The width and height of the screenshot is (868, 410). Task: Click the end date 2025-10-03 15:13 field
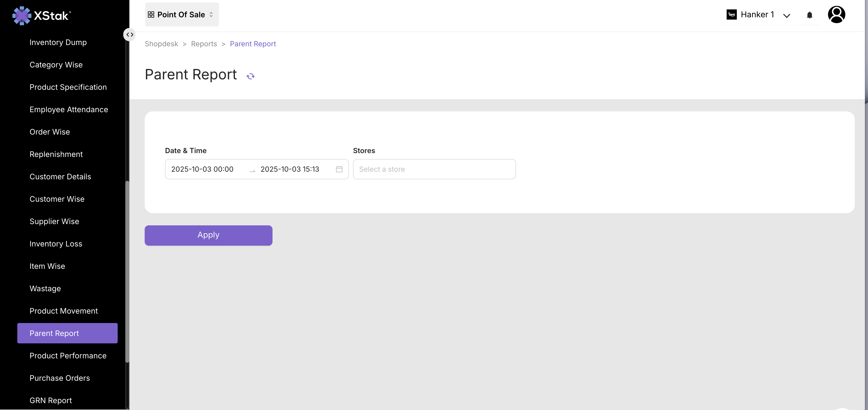pos(290,169)
